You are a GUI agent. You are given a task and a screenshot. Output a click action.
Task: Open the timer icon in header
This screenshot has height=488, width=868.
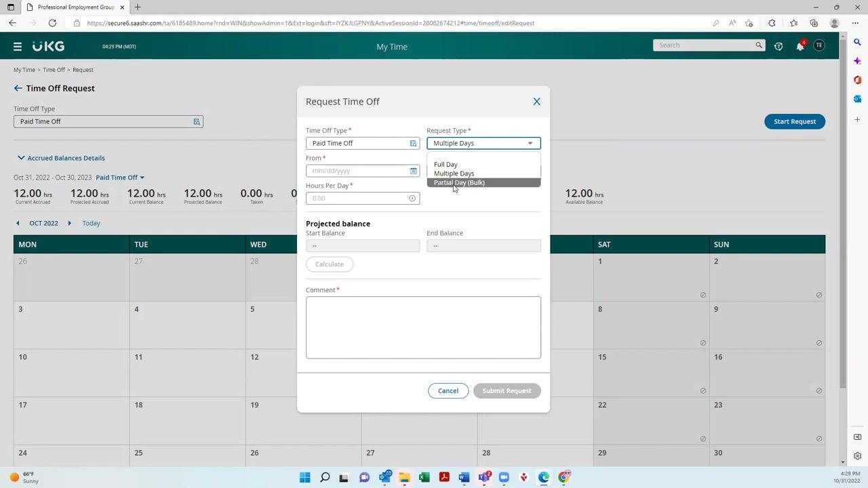pos(778,46)
